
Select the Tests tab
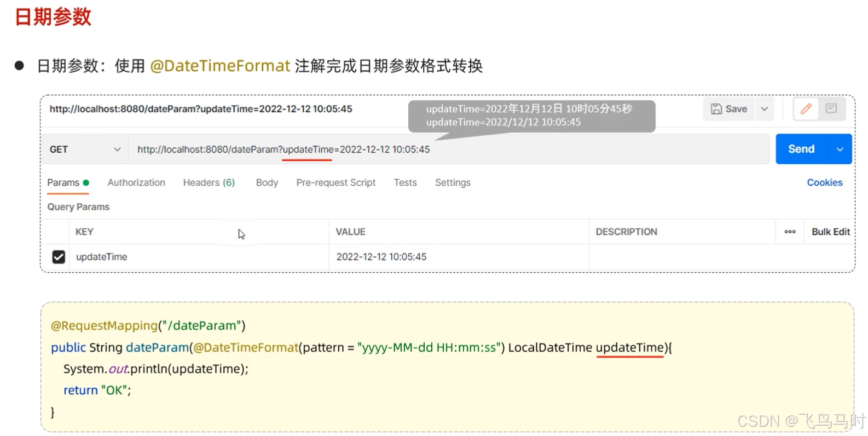point(406,183)
